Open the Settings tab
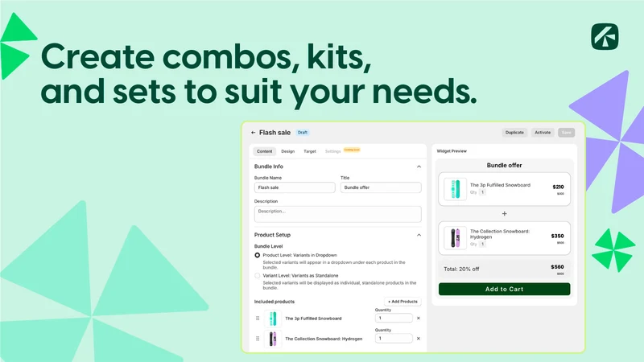644x362 pixels. [332, 151]
